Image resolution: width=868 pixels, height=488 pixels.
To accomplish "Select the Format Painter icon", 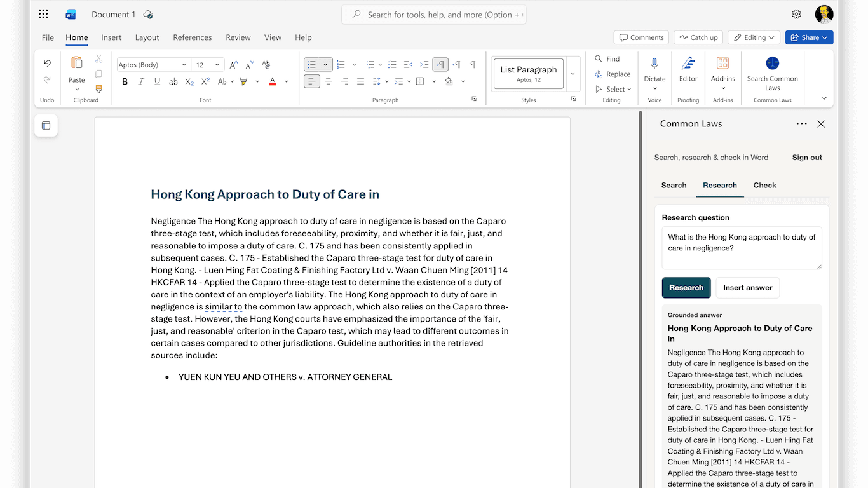I will (x=98, y=89).
